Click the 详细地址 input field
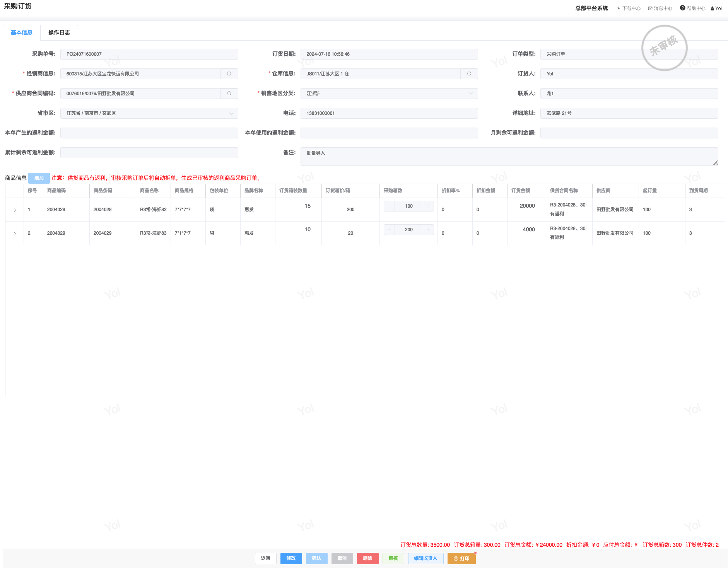The width and height of the screenshot is (728, 568). pyautogui.click(x=629, y=113)
